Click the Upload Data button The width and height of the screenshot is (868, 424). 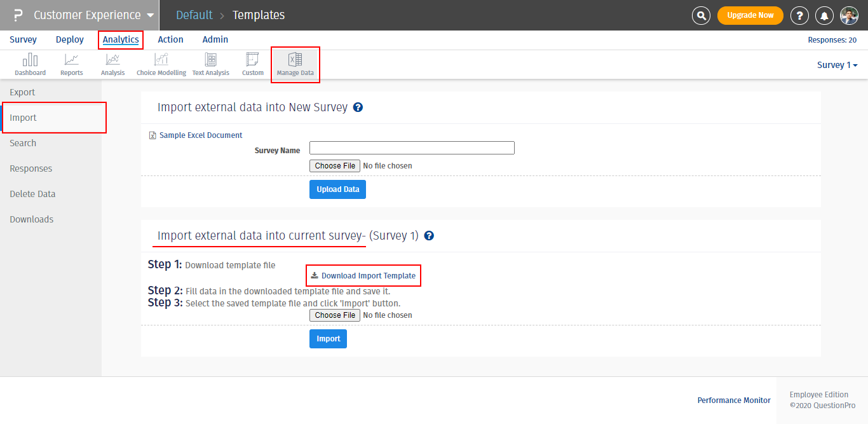[x=337, y=189]
